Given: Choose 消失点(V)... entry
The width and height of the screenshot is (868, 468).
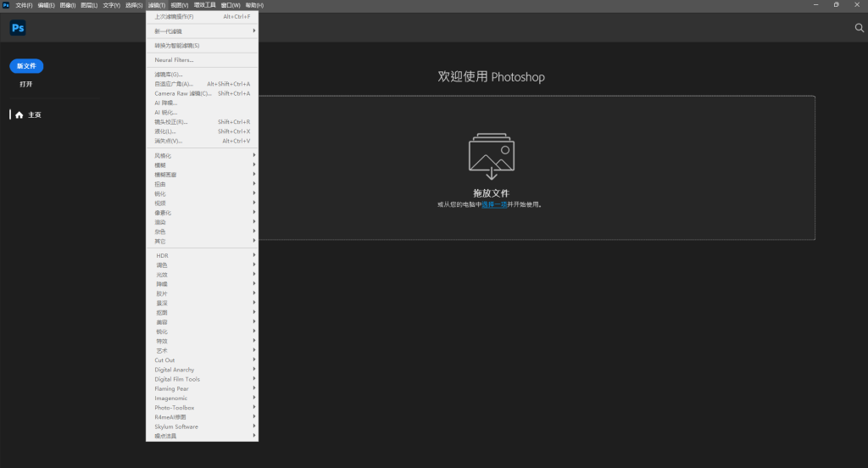Looking at the screenshot, I should (x=202, y=141).
